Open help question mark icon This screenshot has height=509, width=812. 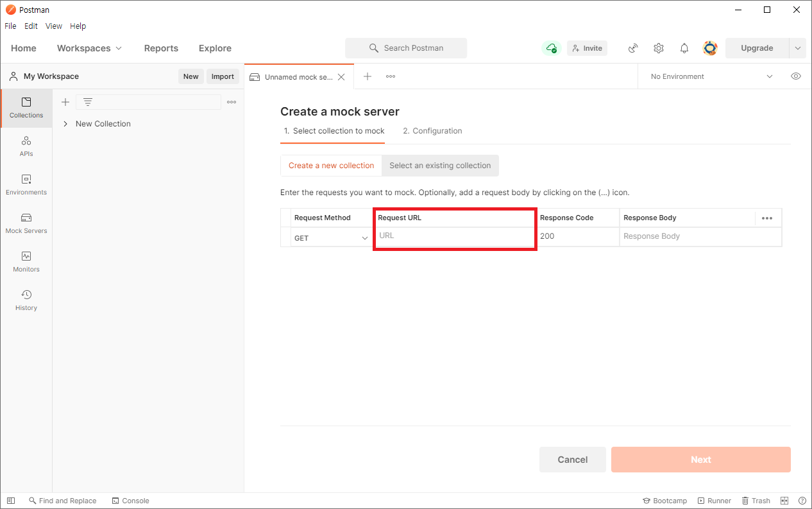(x=802, y=501)
